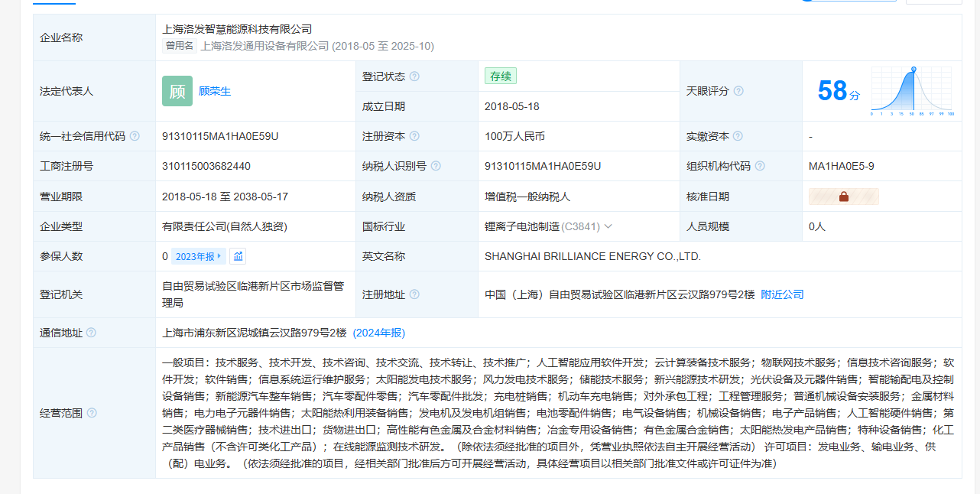This screenshot has height=494, width=980.
Task: Click the 存续 status tag
Action: click(501, 76)
